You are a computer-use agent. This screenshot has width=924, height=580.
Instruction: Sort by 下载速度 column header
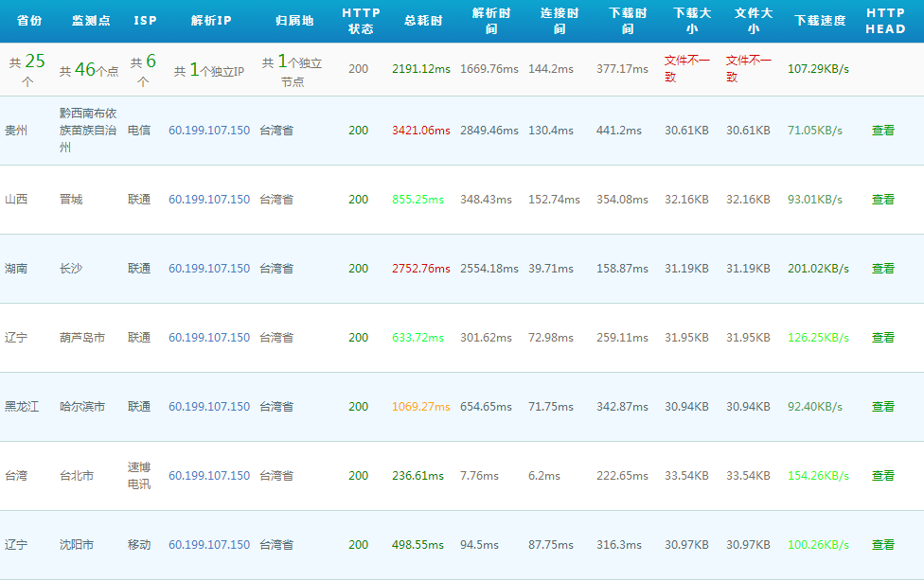[x=820, y=21]
